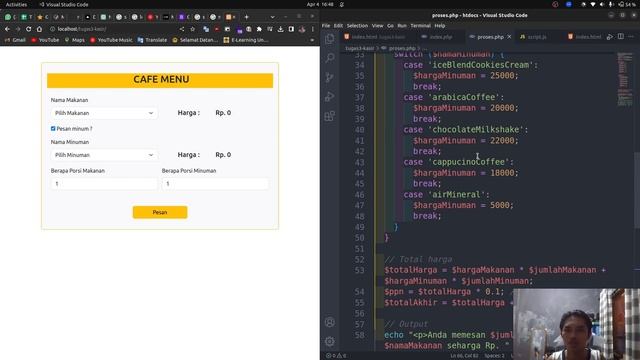Go forward in the browser

coord(18,29)
